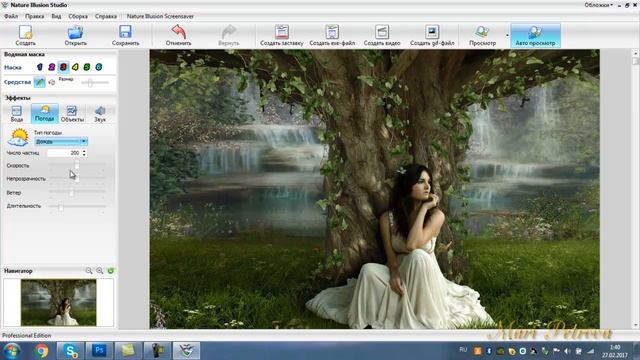Open Skype from the taskbar
Screen dimensions: 640x360
[71, 351]
